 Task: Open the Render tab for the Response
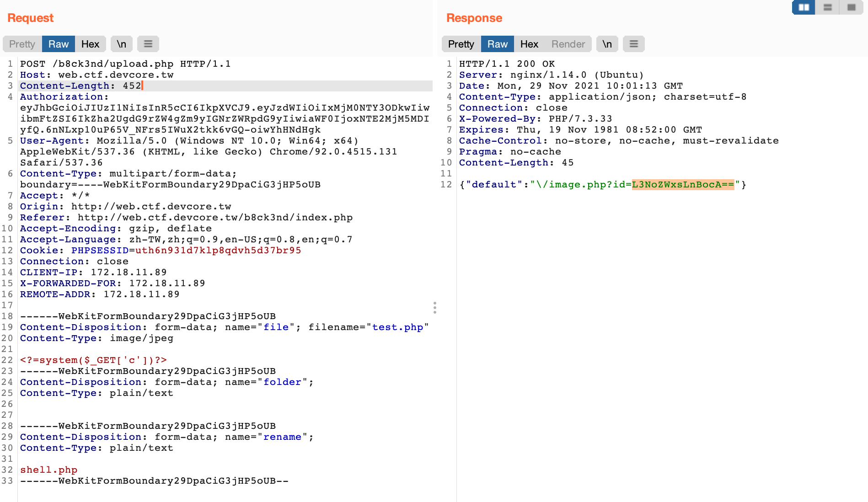click(x=568, y=44)
